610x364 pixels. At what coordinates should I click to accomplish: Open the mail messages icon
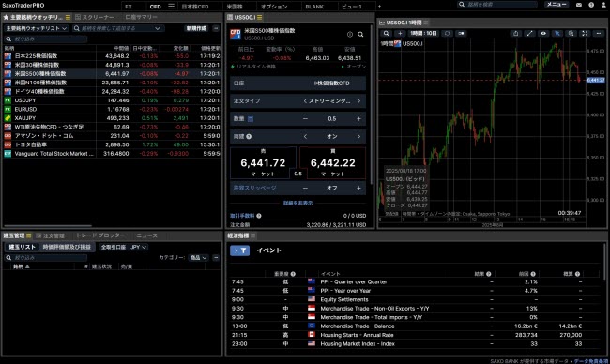tap(579, 5)
